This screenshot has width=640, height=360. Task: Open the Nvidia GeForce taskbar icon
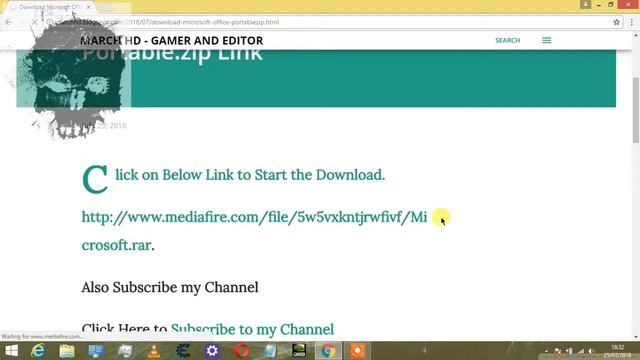tap(299, 351)
